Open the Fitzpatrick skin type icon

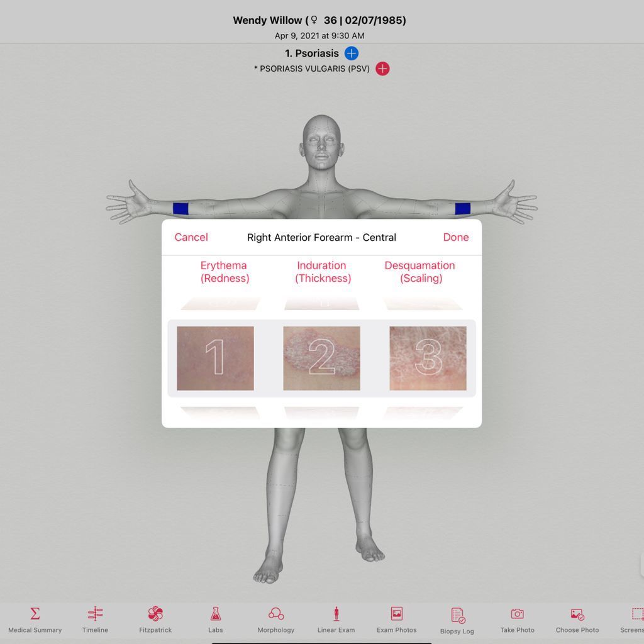point(155,614)
